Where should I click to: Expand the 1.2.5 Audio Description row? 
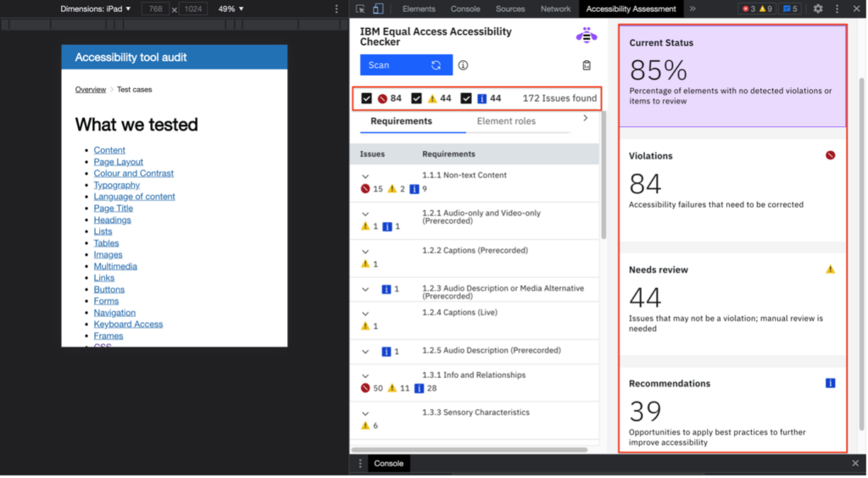pos(365,352)
